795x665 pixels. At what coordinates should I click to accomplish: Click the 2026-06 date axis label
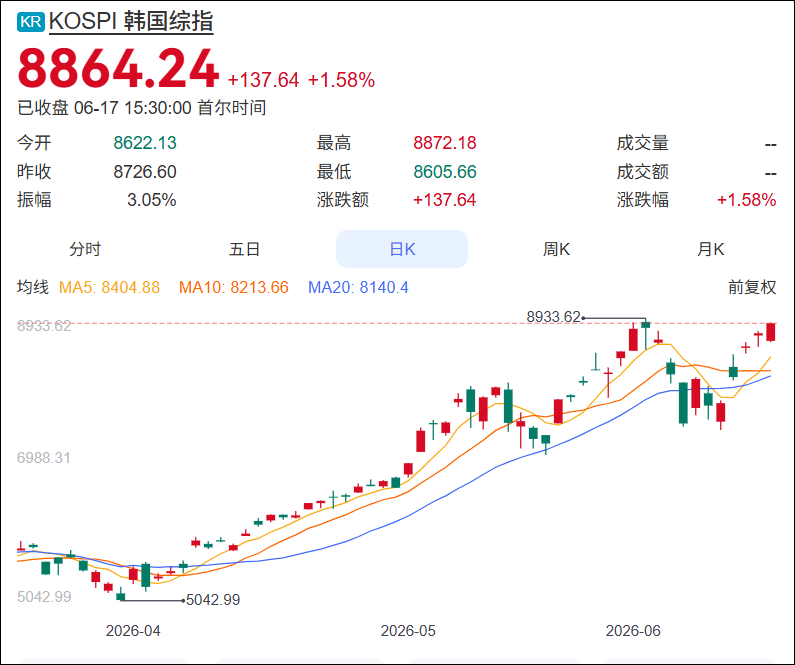(x=633, y=631)
